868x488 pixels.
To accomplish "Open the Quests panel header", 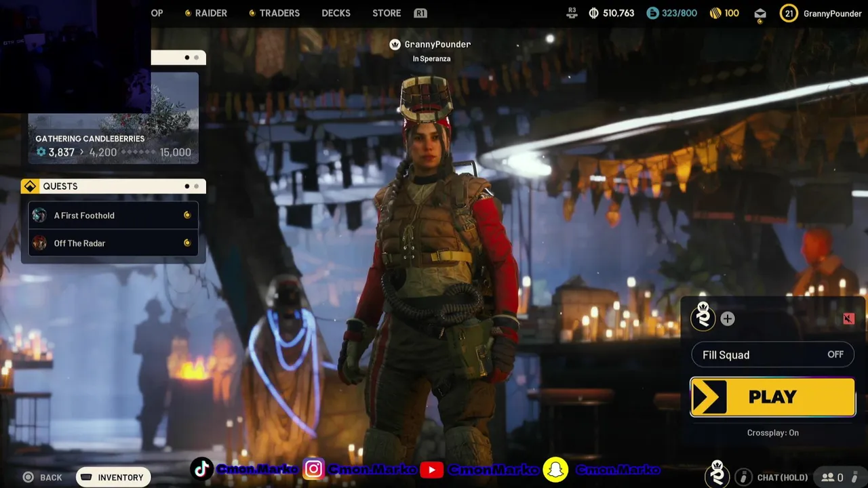I will coord(113,186).
